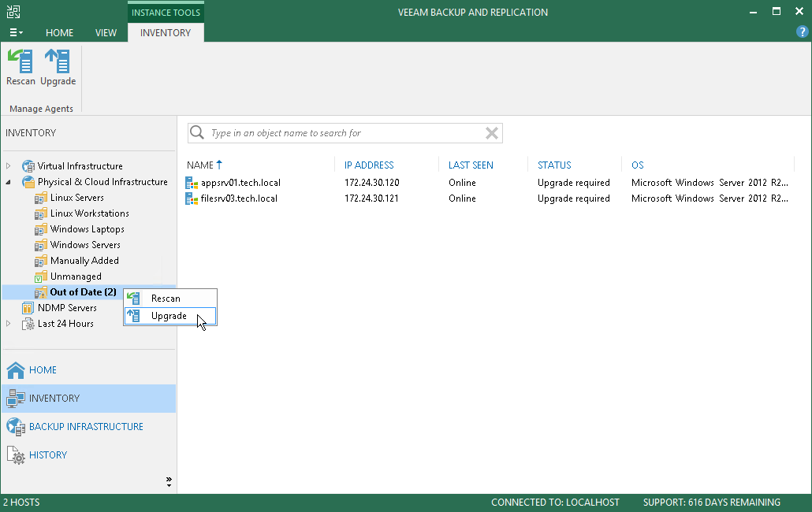Expand the Last 24 Hours node
The height and width of the screenshot is (512, 812).
tap(9, 324)
